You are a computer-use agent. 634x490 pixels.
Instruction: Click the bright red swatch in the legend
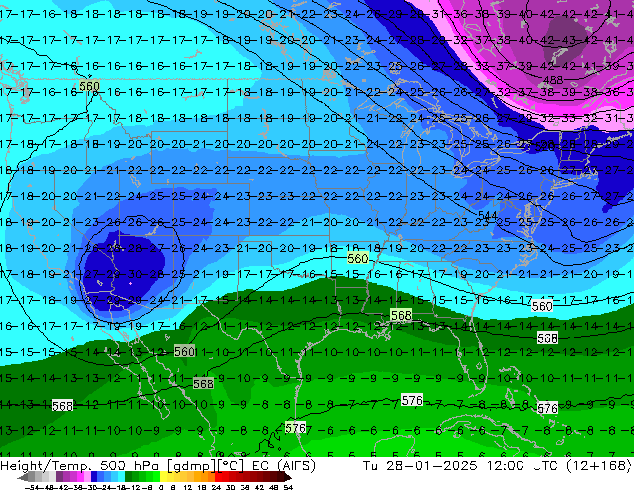pos(218,477)
